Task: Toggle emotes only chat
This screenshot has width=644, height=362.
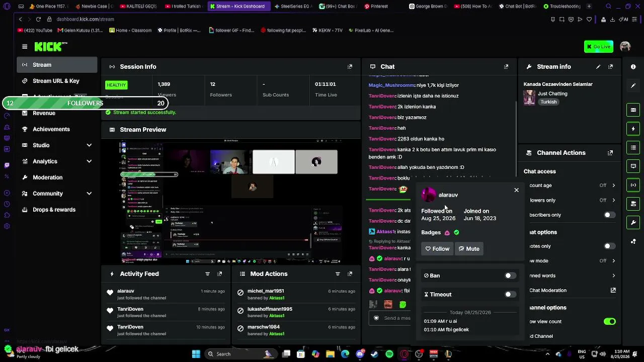Action: 609,246
